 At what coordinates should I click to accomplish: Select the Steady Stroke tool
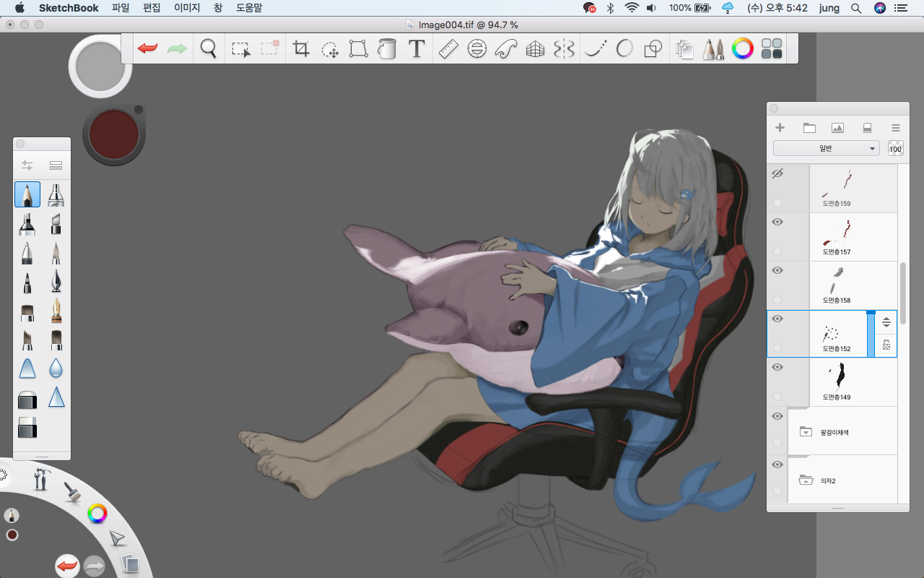(x=596, y=49)
